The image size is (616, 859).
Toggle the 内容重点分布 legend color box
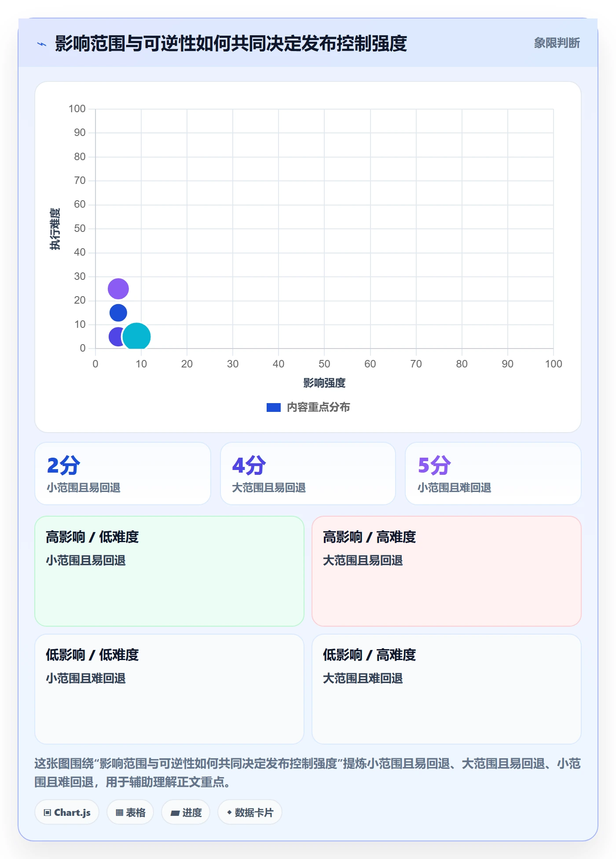tap(274, 407)
